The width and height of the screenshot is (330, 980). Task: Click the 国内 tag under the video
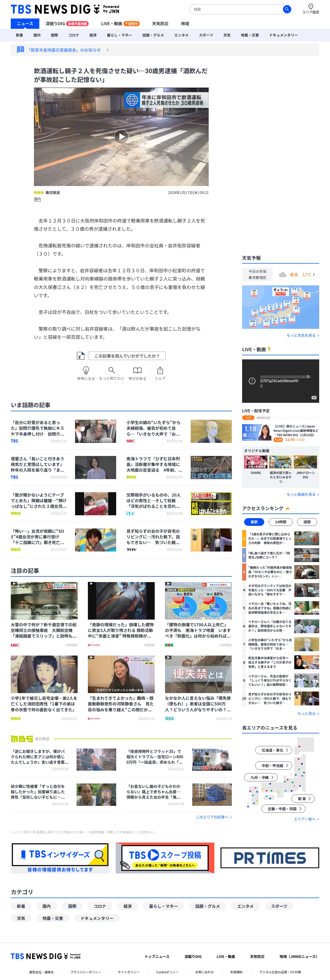click(x=37, y=199)
